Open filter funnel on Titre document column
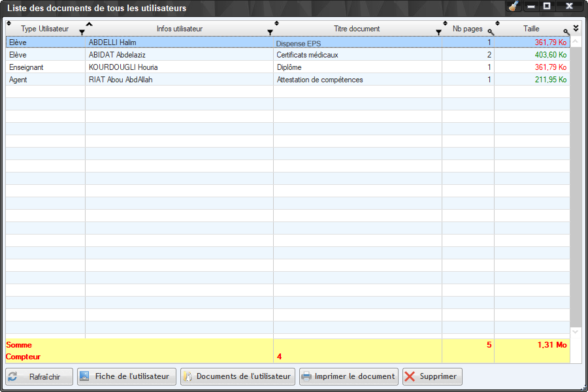588x392 pixels. point(438,32)
